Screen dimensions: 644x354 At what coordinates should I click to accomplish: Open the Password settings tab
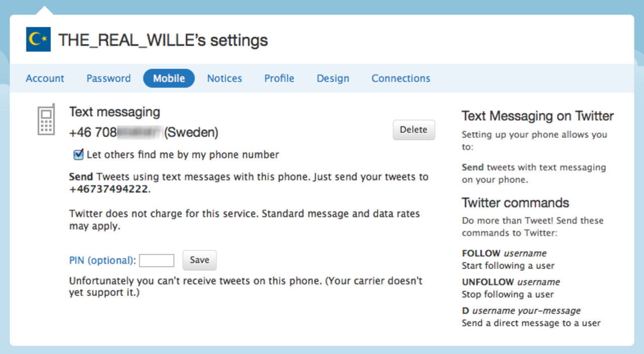tap(108, 78)
